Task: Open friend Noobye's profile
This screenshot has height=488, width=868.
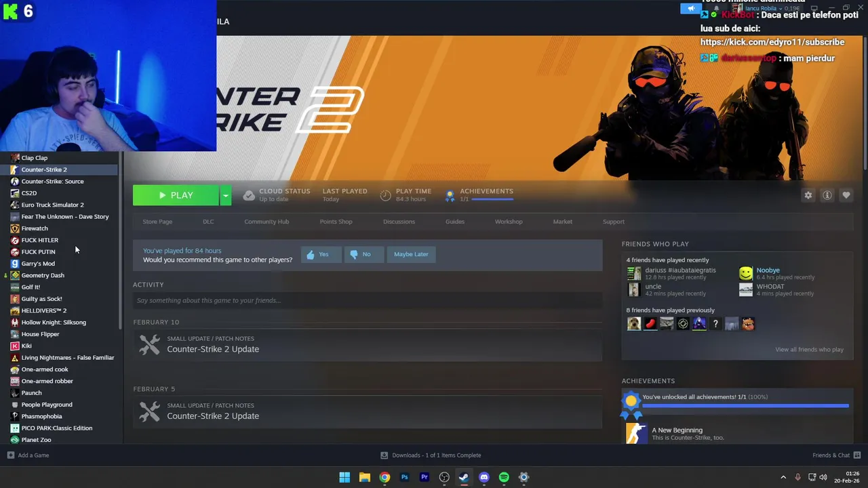Action: (x=768, y=270)
